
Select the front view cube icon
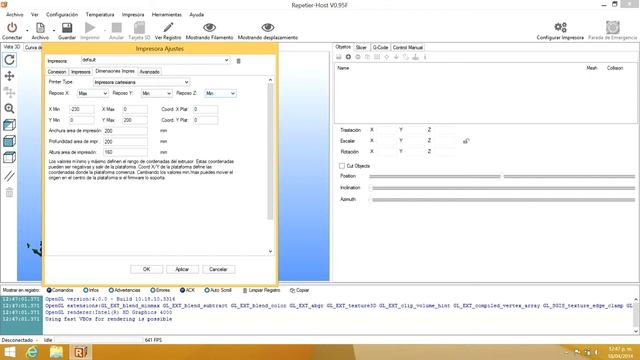[9, 141]
